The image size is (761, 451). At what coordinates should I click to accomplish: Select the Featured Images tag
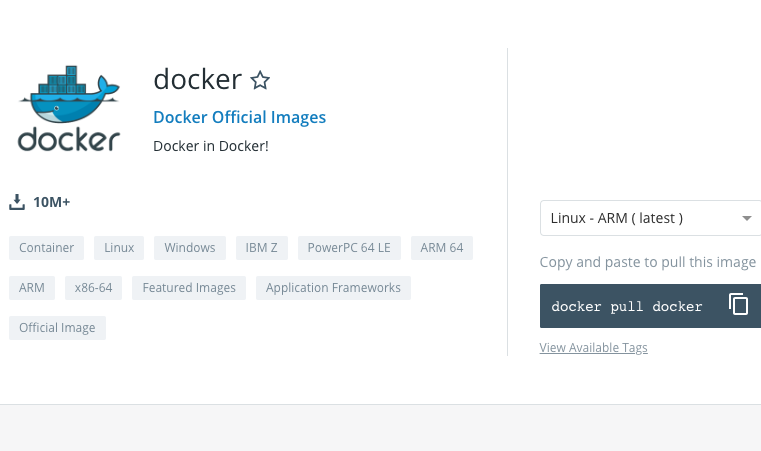pyautogui.click(x=189, y=288)
